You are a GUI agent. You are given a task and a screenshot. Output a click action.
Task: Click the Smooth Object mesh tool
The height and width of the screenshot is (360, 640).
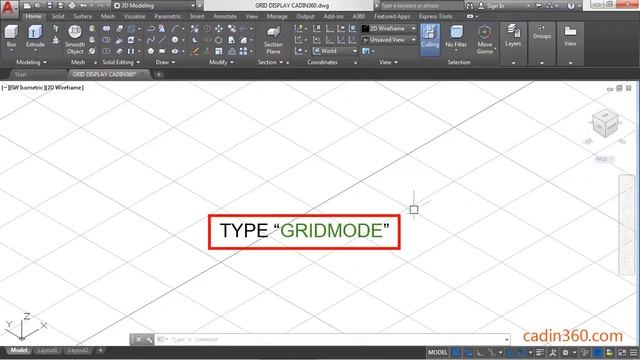click(x=75, y=40)
